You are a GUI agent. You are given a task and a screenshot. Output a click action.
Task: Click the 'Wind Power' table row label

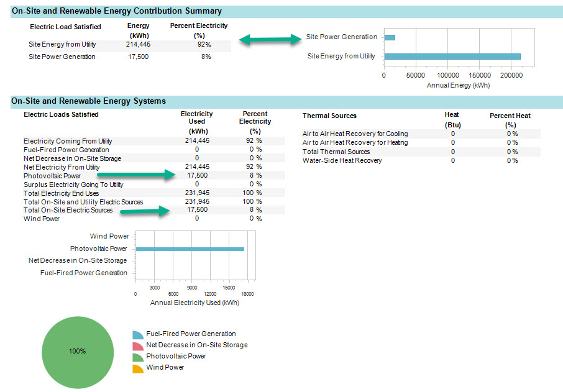click(x=42, y=219)
